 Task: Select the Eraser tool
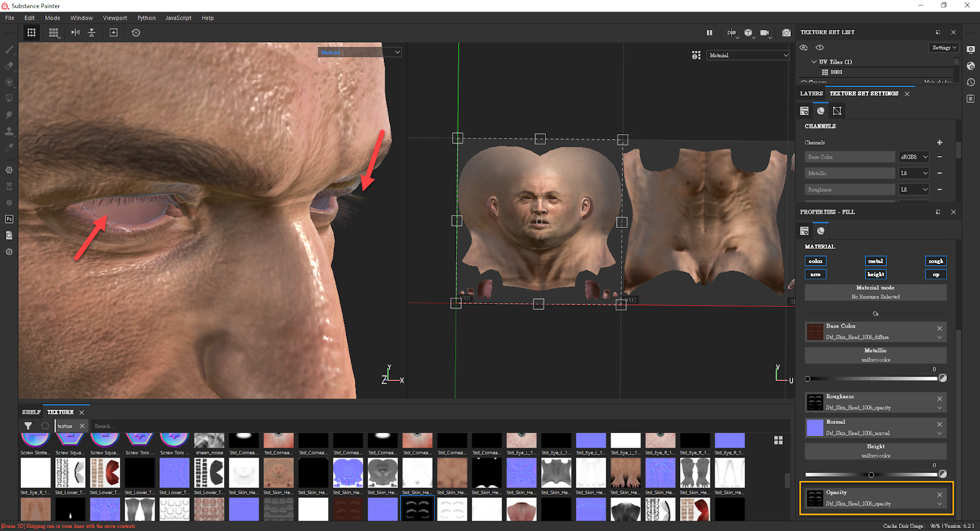tap(9, 66)
